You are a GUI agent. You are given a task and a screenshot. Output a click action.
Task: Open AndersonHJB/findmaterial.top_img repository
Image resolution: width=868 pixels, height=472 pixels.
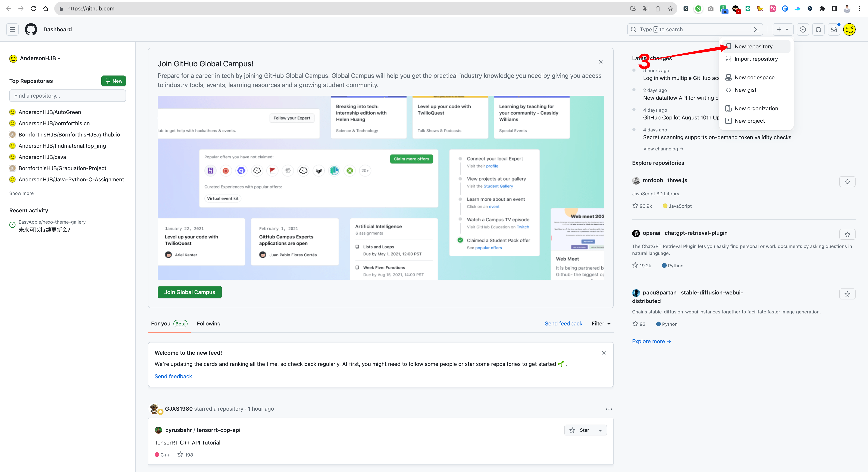point(62,146)
